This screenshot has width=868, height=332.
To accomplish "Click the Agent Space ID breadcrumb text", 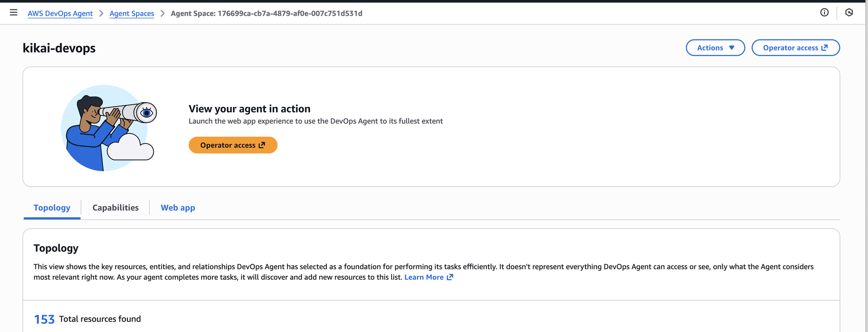I will [x=266, y=14].
